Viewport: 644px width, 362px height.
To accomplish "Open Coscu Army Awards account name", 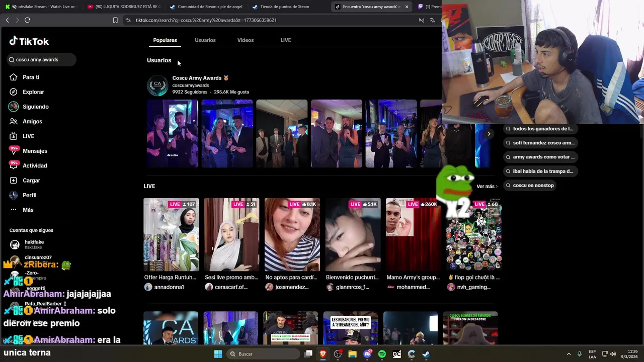I will [x=197, y=78].
